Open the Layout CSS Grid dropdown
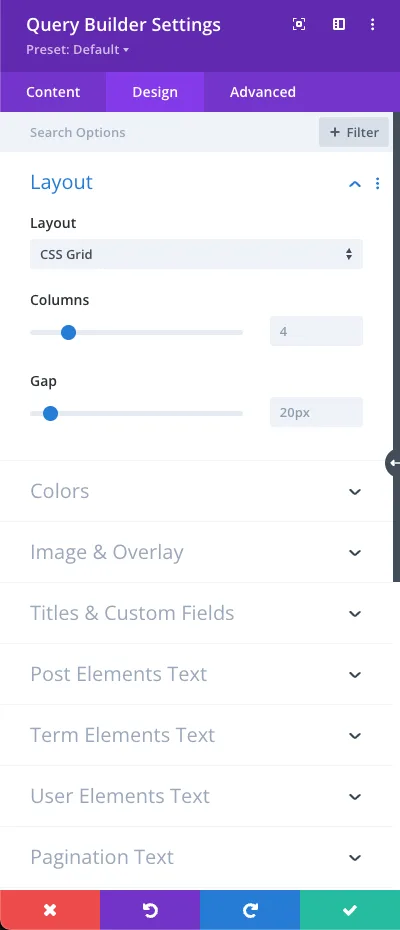 pyautogui.click(x=196, y=254)
